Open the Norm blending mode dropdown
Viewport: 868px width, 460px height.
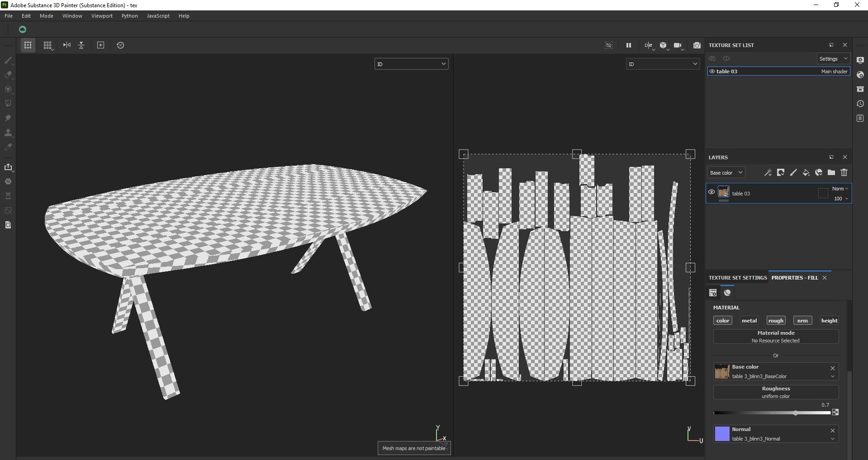tap(840, 189)
